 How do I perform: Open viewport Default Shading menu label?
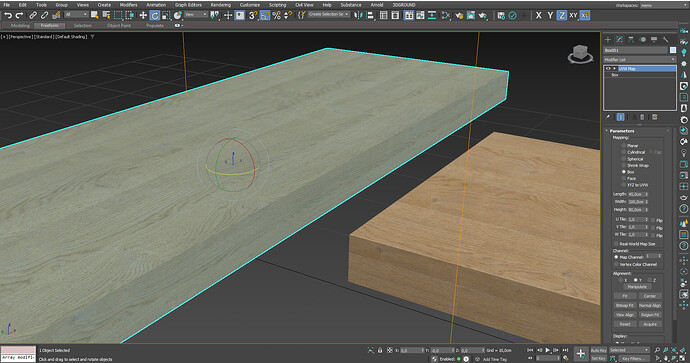[71, 37]
